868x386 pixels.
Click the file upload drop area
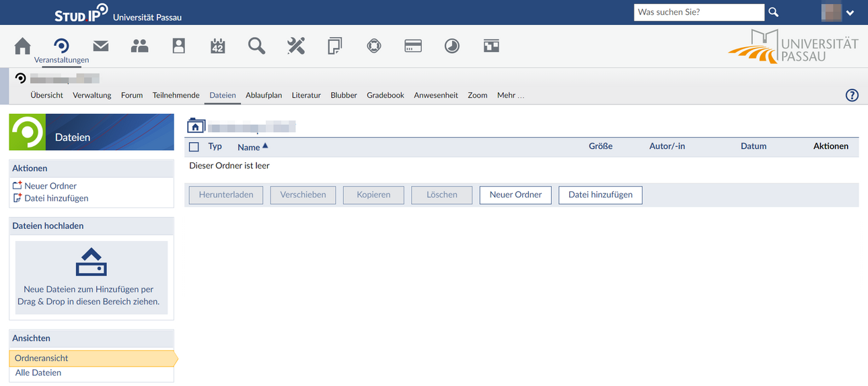92,277
